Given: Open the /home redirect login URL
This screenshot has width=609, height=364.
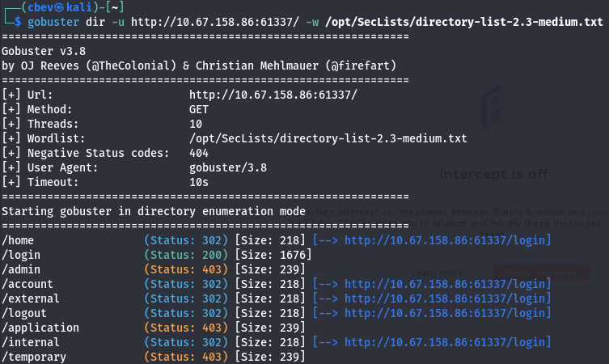Looking at the screenshot, I should point(447,240).
